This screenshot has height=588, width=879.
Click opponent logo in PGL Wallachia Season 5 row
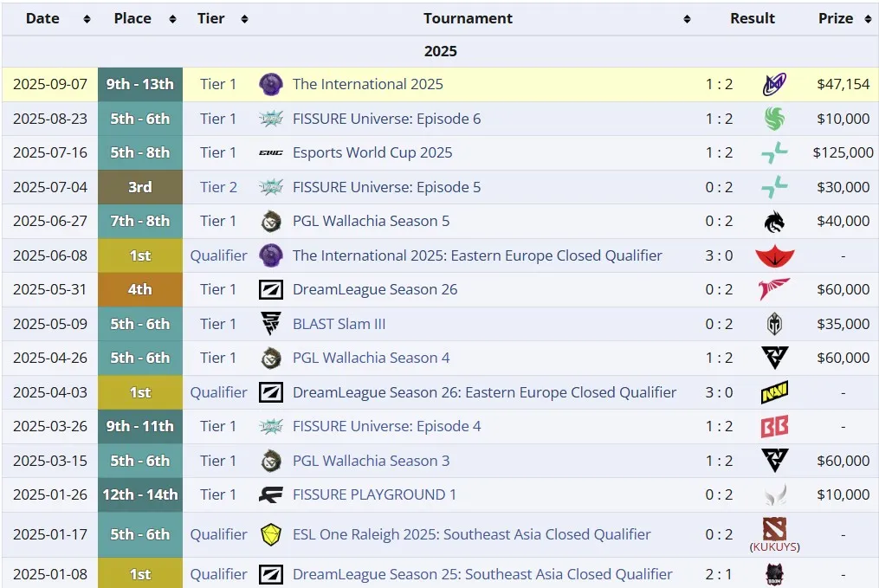(x=775, y=222)
